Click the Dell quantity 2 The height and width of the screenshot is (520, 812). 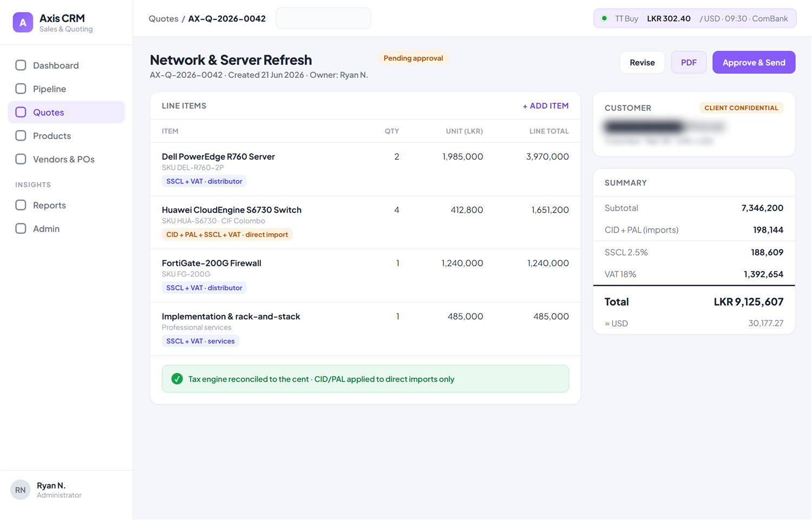pyautogui.click(x=397, y=156)
